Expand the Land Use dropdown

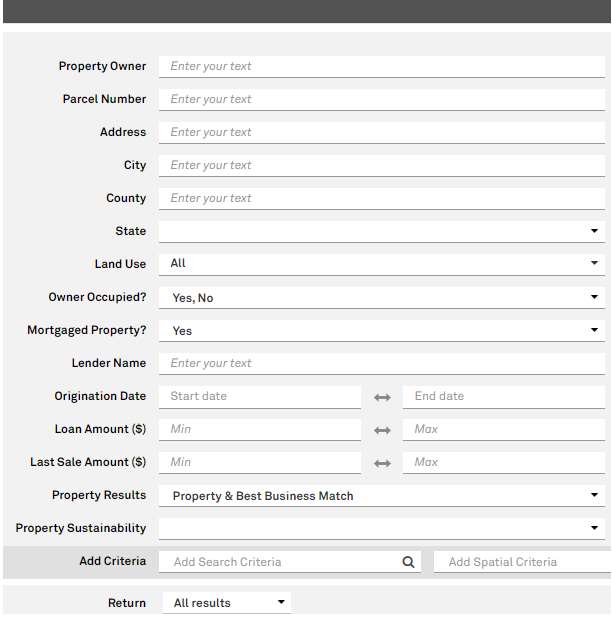click(x=381, y=264)
